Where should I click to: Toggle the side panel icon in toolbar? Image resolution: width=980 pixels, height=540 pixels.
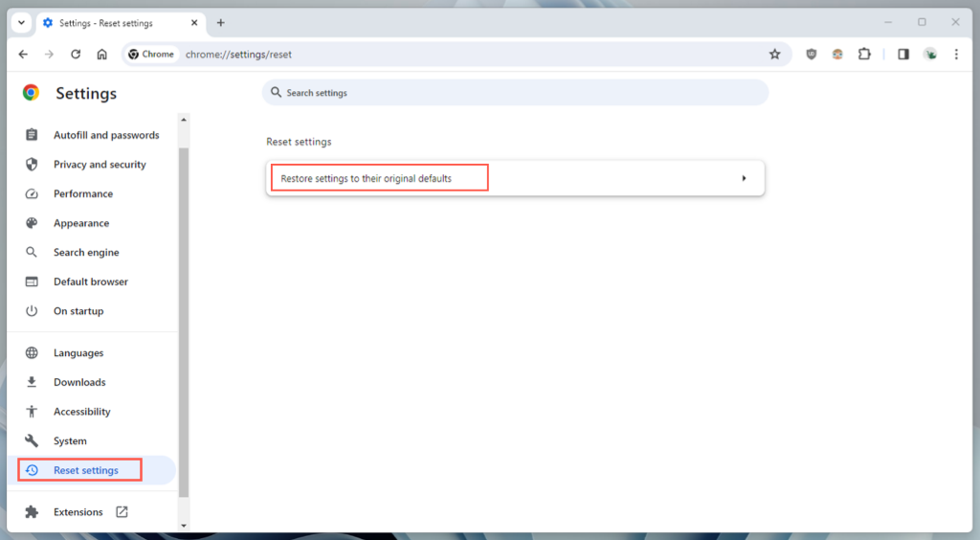pyautogui.click(x=902, y=55)
